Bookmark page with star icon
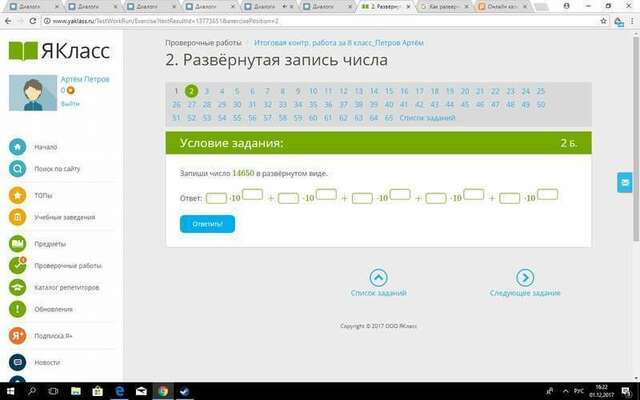 pyautogui.click(x=603, y=21)
